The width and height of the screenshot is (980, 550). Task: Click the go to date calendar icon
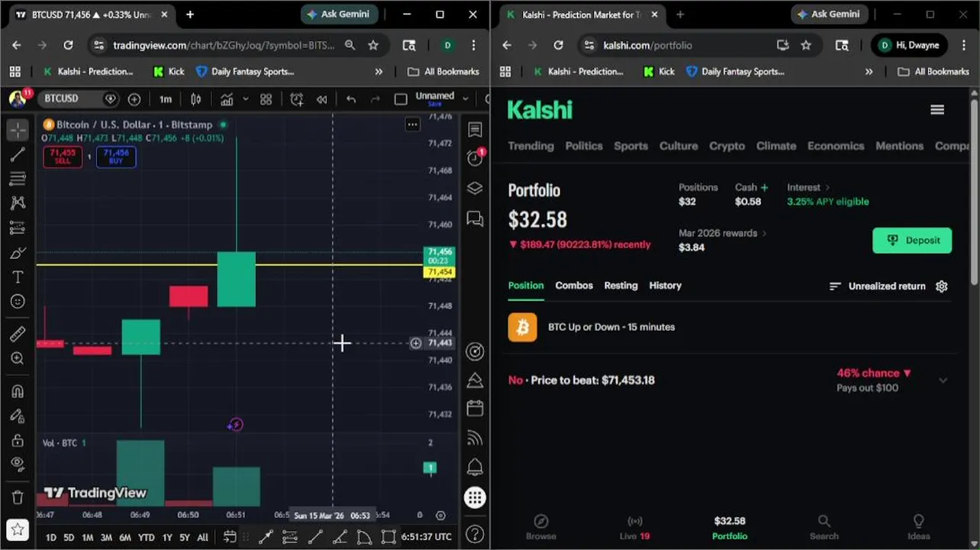pos(230,537)
